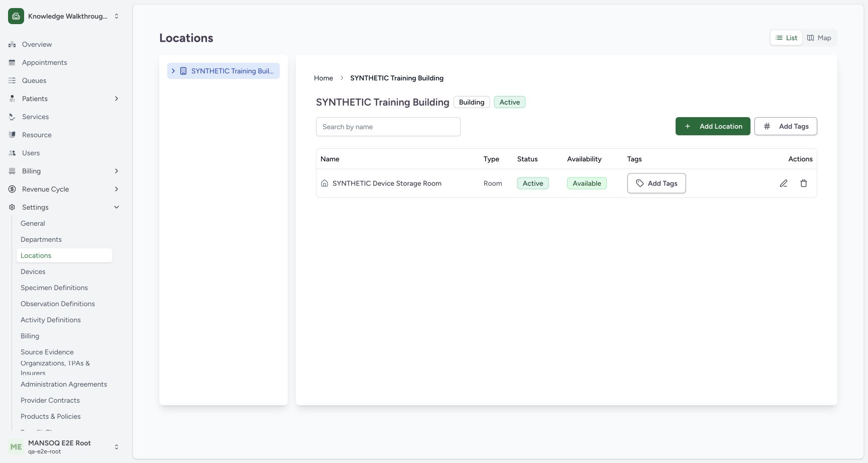Edit SYNTHETIC Device Storage Room with pencil icon
This screenshot has width=868, height=463.
pos(784,183)
